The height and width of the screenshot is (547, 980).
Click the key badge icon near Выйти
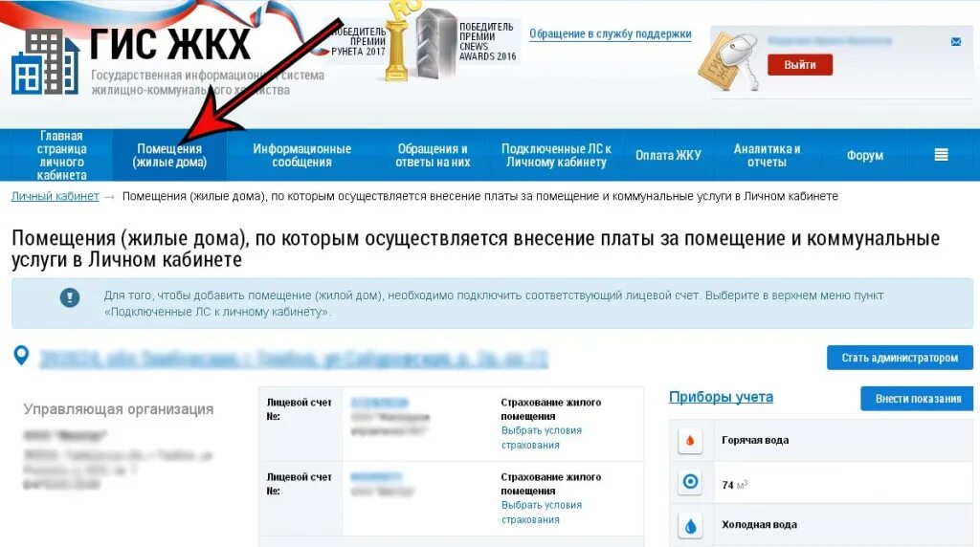click(x=728, y=62)
